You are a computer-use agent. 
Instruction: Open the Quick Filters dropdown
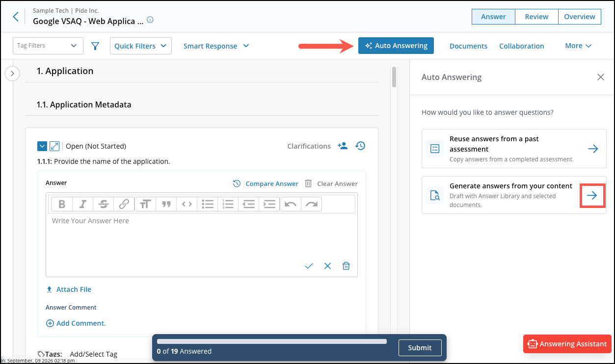click(x=141, y=46)
